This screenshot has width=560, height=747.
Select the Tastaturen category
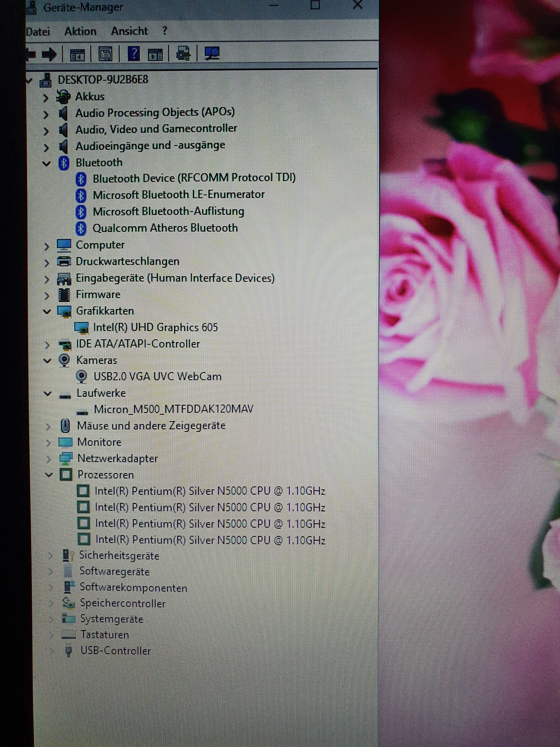(x=105, y=635)
